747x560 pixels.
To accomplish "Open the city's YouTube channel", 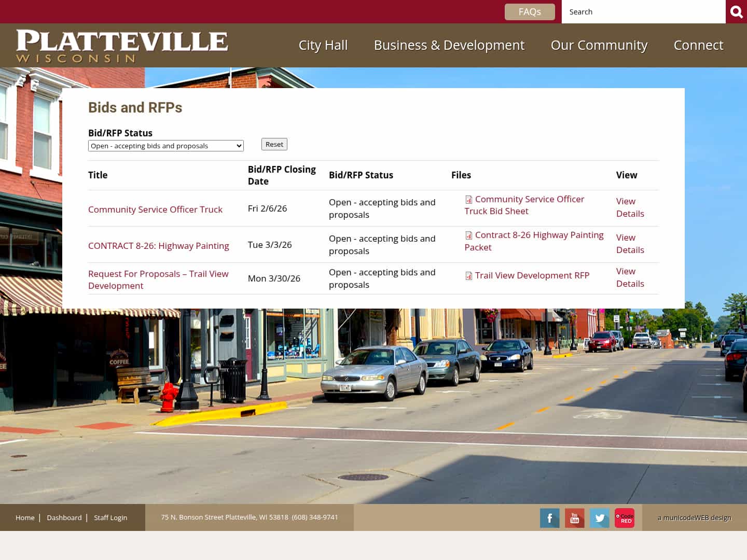I will (574, 517).
